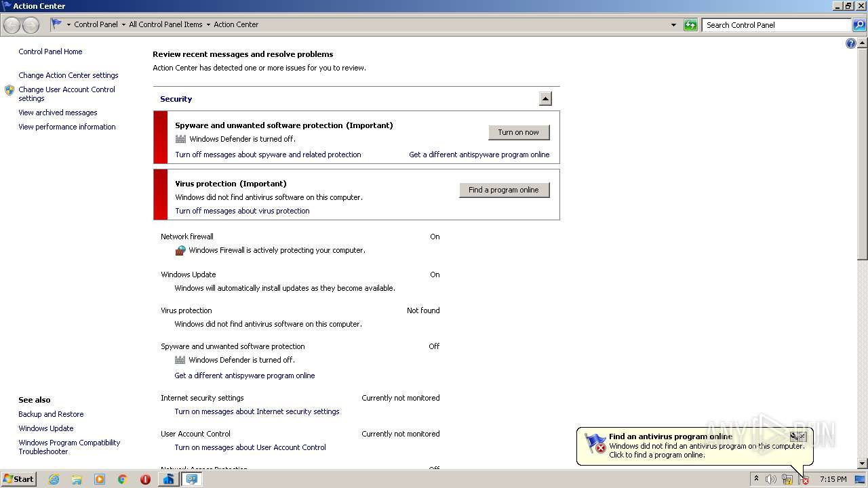
Task: Open Internet Explorer from the taskbar
Action: point(54,479)
